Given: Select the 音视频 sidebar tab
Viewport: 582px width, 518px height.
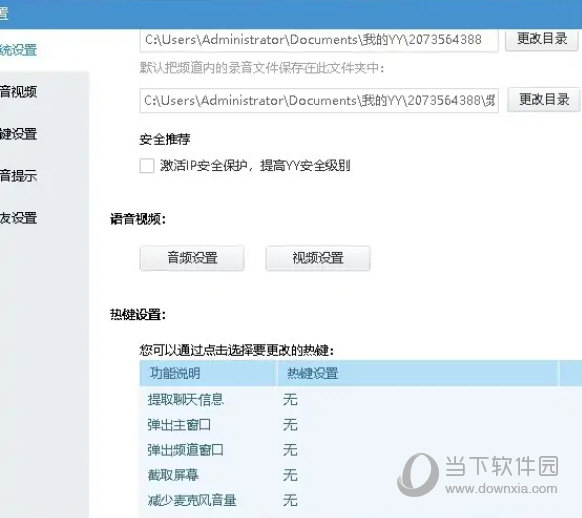Looking at the screenshot, I should click(19, 92).
